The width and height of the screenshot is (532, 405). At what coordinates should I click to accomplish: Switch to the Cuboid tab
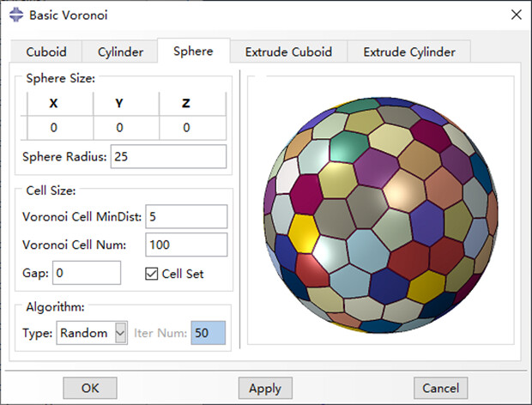[46, 51]
